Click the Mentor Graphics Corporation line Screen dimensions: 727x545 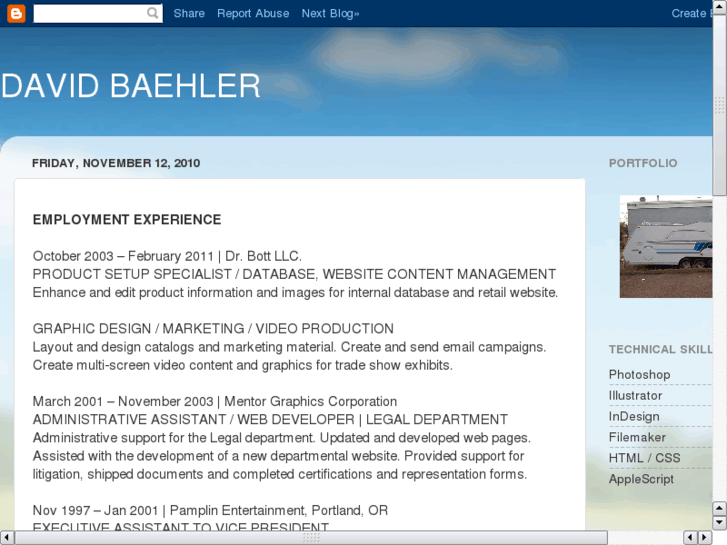point(215,401)
